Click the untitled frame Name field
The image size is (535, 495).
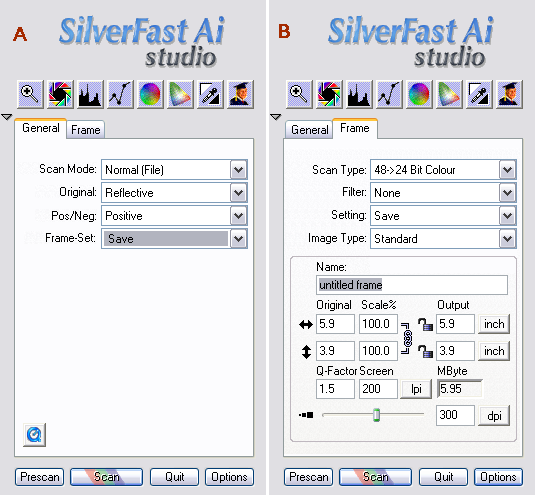point(412,285)
